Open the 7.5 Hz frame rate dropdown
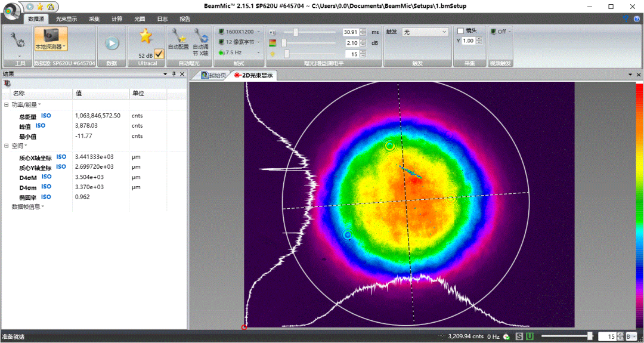This screenshot has width=644, height=343. pos(240,52)
